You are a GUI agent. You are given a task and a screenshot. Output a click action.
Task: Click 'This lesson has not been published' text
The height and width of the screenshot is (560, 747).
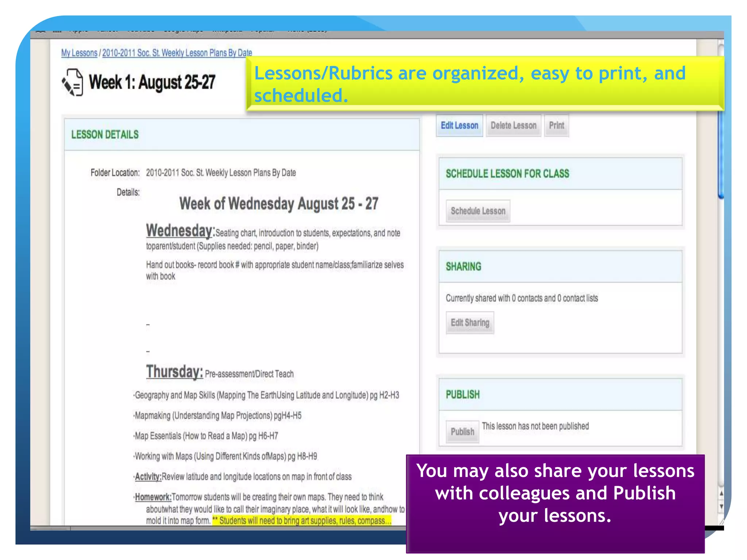click(535, 426)
